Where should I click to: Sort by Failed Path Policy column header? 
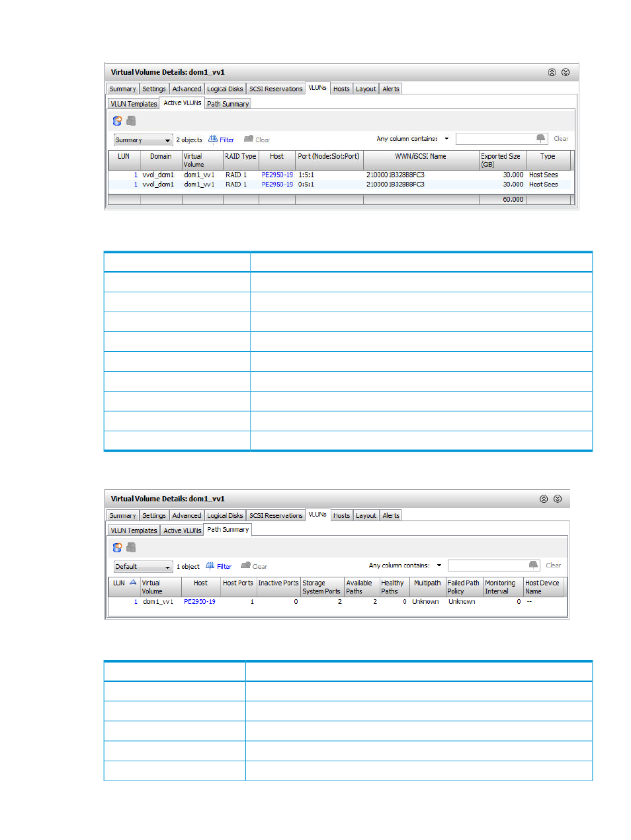464,587
